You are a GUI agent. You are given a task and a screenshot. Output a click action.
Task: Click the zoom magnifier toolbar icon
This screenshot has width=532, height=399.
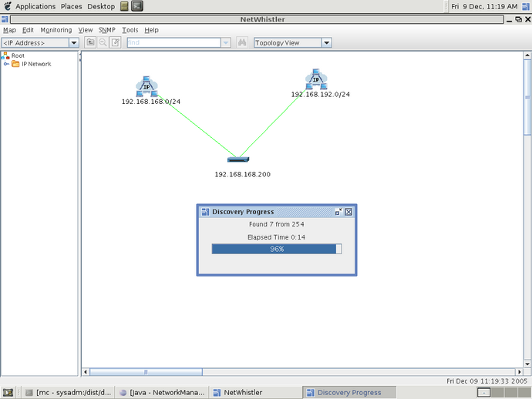(103, 42)
